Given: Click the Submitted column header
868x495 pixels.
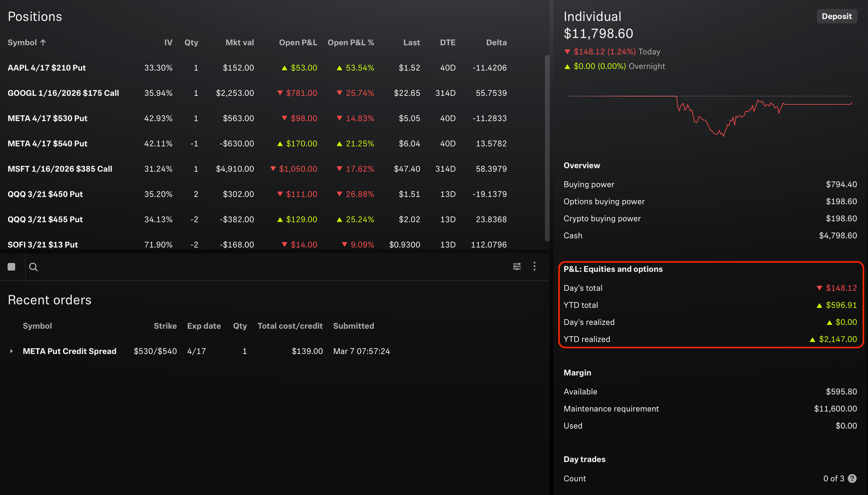Looking at the screenshot, I should (x=353, y=326).
